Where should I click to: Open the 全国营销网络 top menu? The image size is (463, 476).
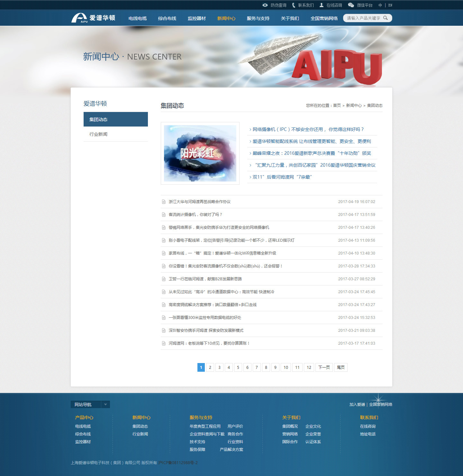pos(324,18)
